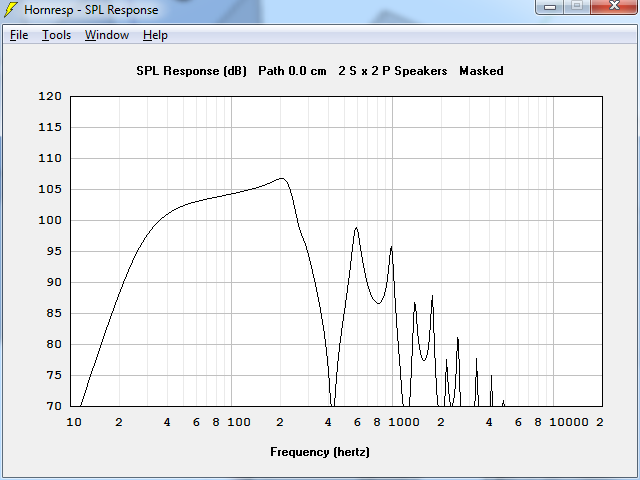Click the 1000 Hz x-axis label

pos(404,422)
